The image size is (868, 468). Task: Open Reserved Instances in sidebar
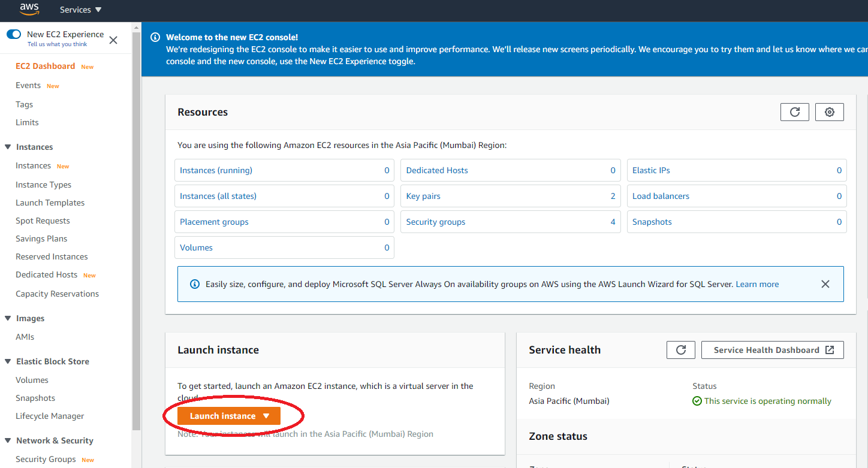52,256
